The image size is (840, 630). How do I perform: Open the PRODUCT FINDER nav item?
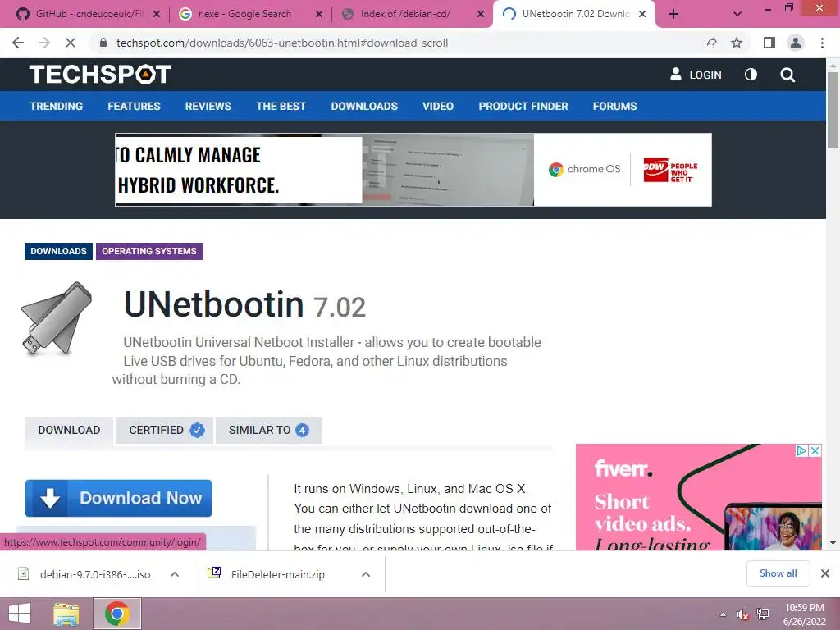coord(523,106)
